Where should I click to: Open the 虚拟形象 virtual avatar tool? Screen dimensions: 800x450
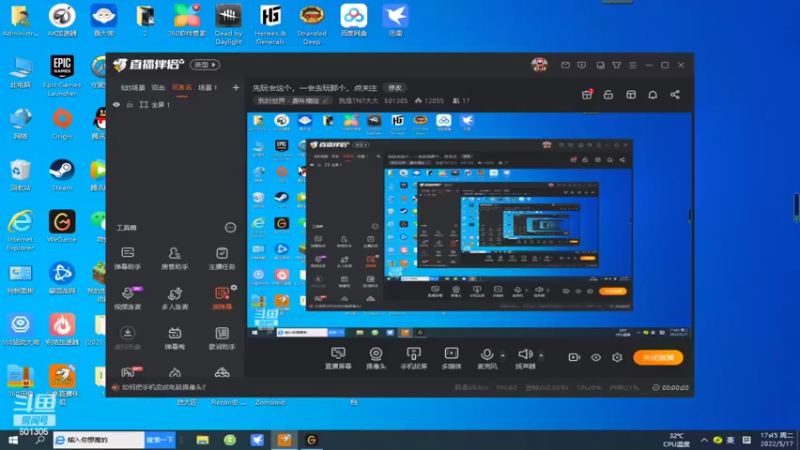[128, 338]
